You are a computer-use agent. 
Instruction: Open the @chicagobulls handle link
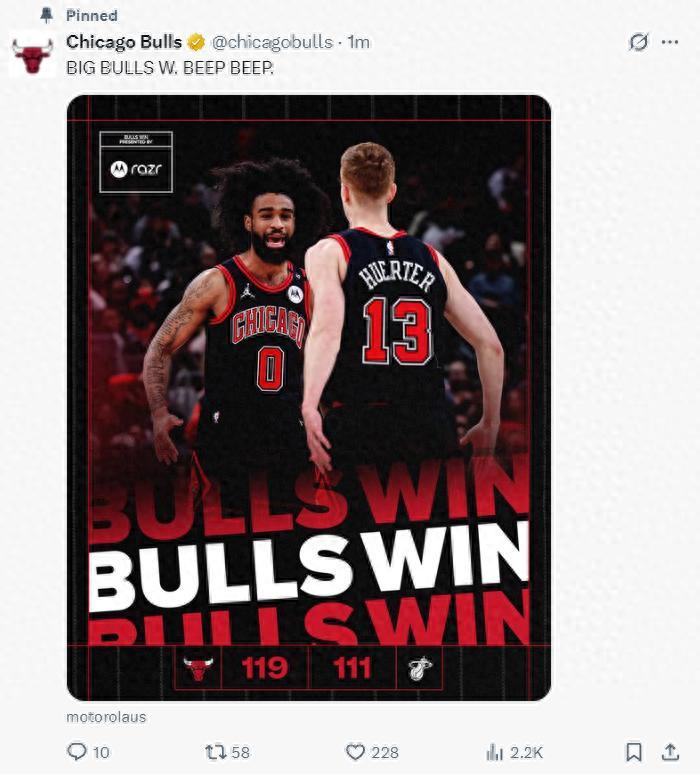pos(272,42)
